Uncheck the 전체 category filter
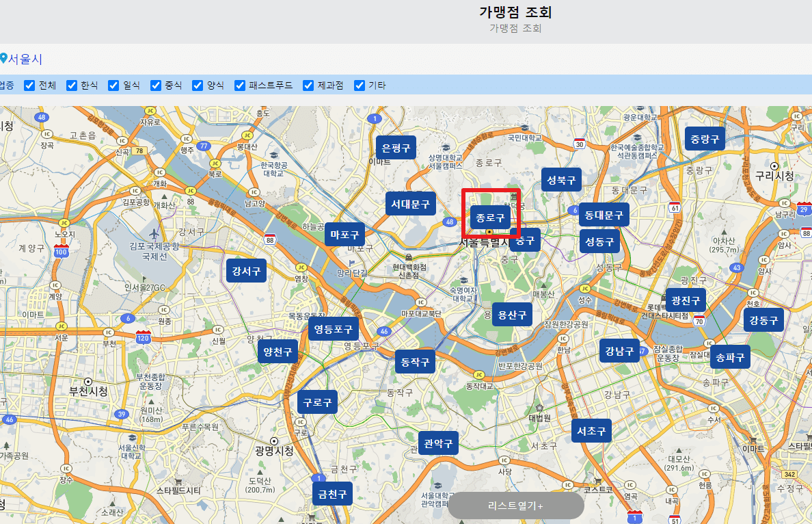 (29, 85)
